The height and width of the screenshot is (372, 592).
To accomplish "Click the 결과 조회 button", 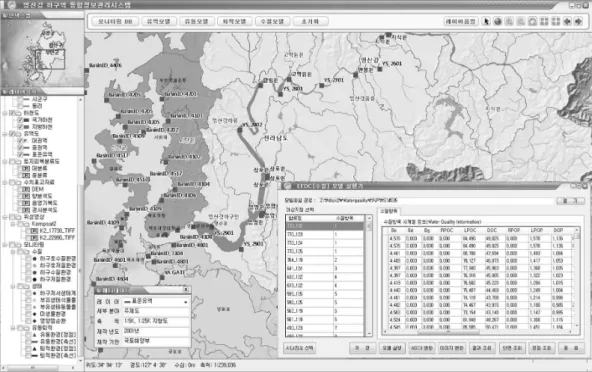I will (x=482, y=348).
